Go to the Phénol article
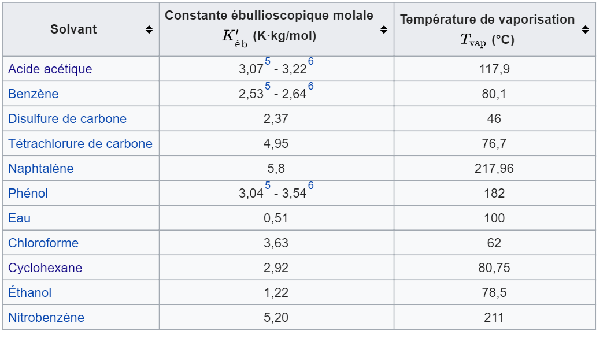 (x=28, y=194)
